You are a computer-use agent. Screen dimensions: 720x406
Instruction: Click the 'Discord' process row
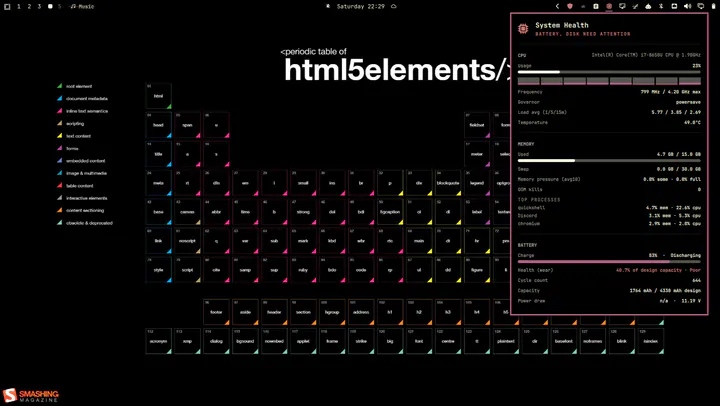coord(609,215)
